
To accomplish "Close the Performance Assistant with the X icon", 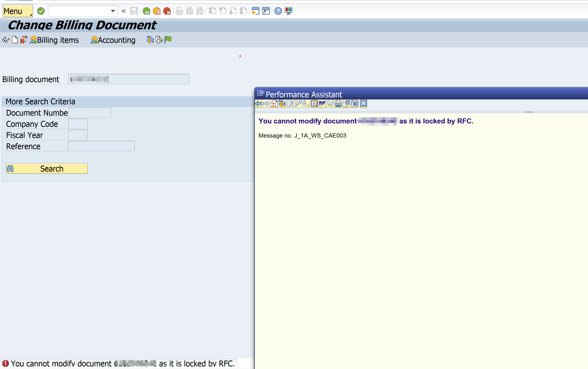I will click(364, 104).
